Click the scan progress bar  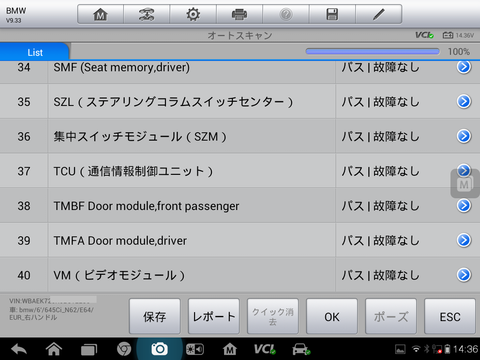click(373, 51)
